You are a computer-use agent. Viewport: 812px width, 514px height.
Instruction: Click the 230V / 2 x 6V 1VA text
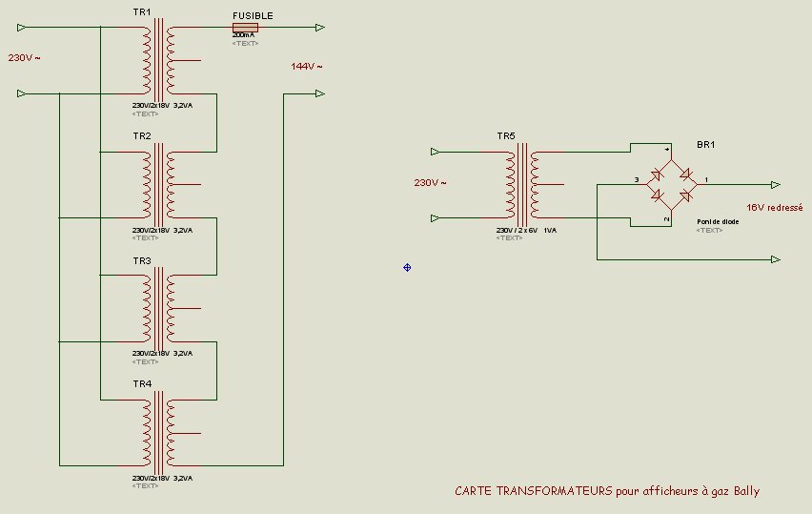(x=526, y=230)
